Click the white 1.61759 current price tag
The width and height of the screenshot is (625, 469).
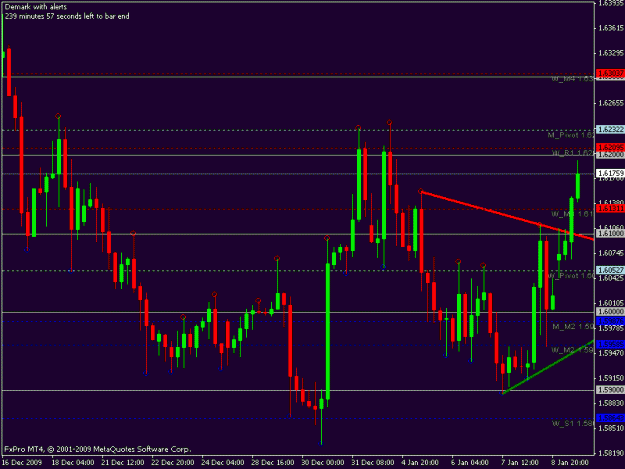click(x=610, y=173)
